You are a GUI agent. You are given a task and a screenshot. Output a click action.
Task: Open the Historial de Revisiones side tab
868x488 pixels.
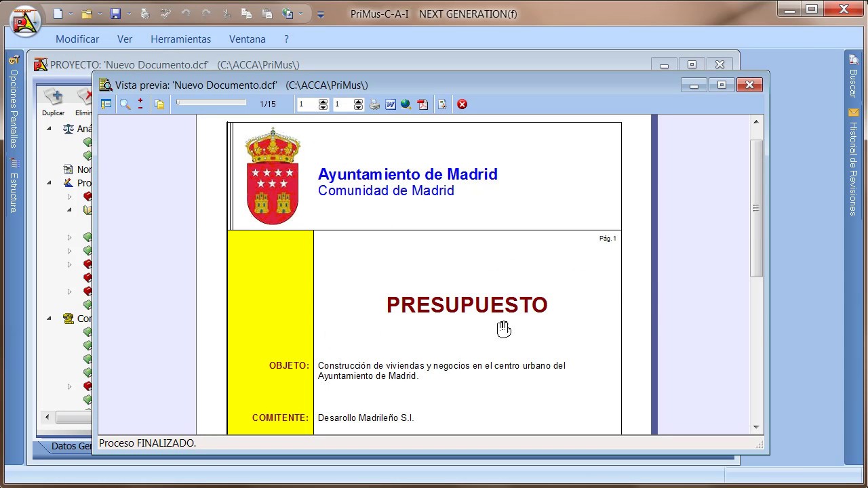[x=853, y=163]
